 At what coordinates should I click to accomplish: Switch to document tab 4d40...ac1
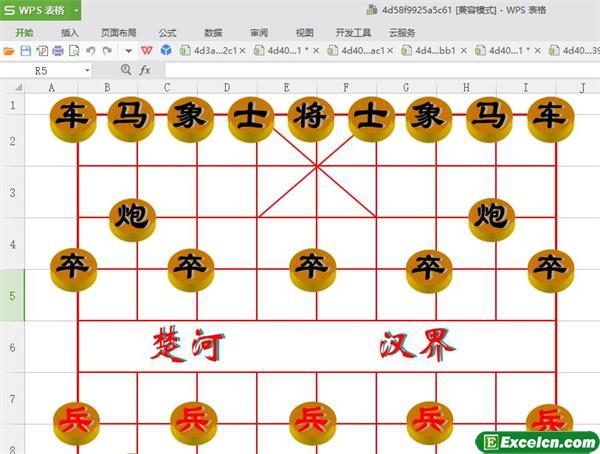click(x=363, y=51)
